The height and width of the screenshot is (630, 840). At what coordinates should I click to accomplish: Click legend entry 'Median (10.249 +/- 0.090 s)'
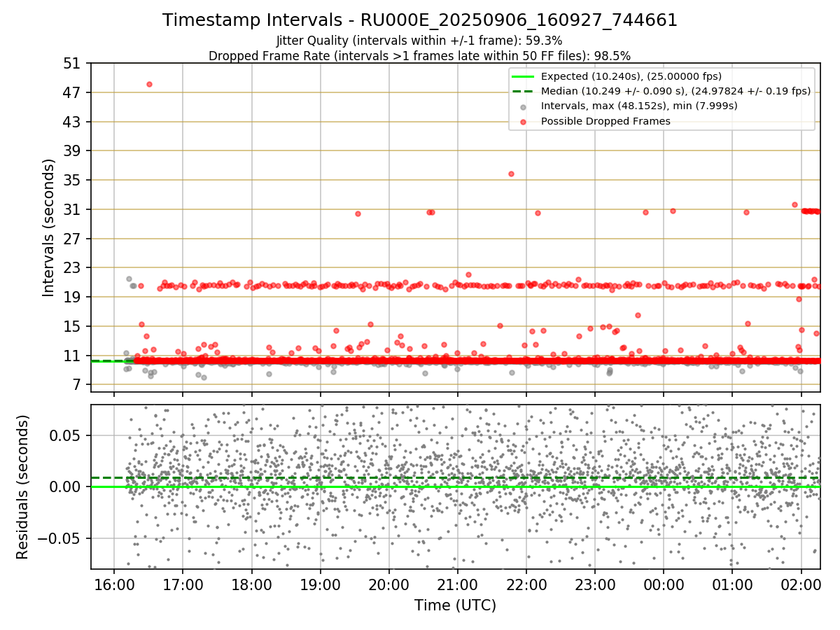(x=676, y=91)
